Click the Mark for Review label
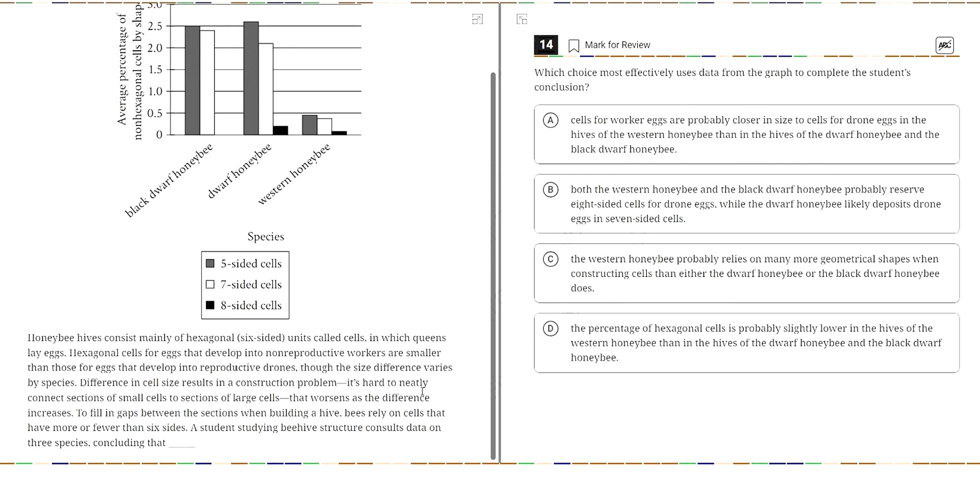 pos(617,45)
